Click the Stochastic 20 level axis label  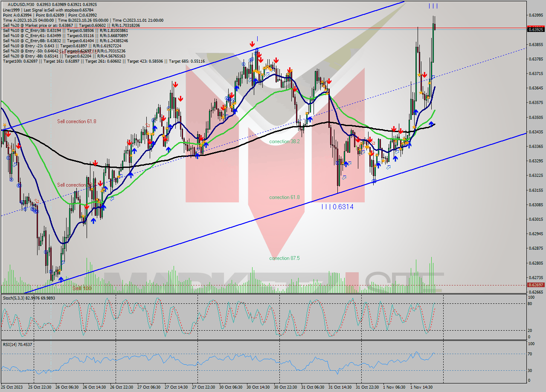(531, 330)
